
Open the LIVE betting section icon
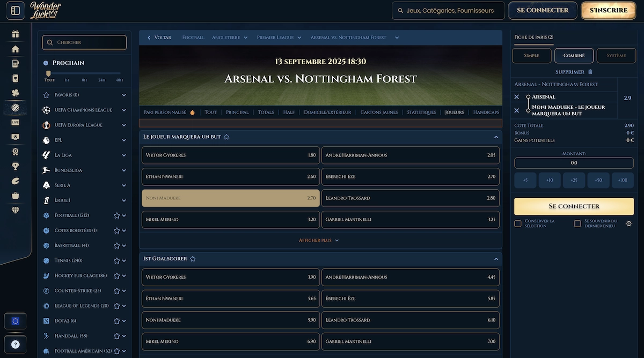[x=15, y=122]
